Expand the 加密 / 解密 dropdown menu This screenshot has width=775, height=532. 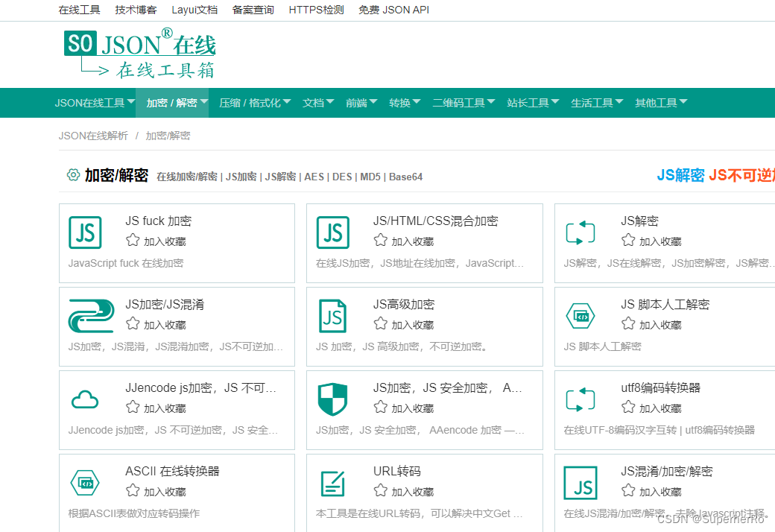click(x=172, y=103)
